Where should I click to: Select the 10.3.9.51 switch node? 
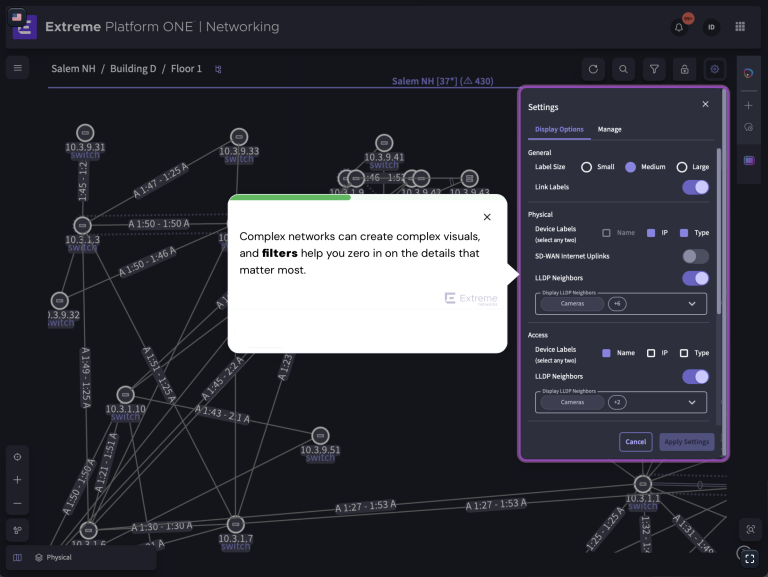point(320,435)
